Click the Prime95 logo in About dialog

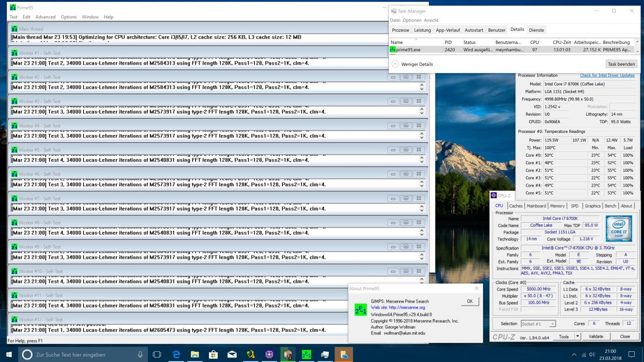click(x=361, y=310)
